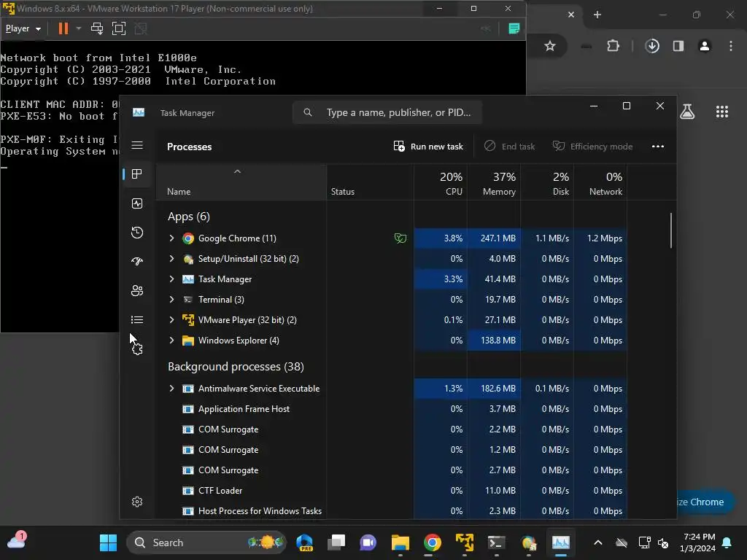This screenshot has height=560, width=747.
Task: Click Efficiency mode button
Action: [592, 146]
